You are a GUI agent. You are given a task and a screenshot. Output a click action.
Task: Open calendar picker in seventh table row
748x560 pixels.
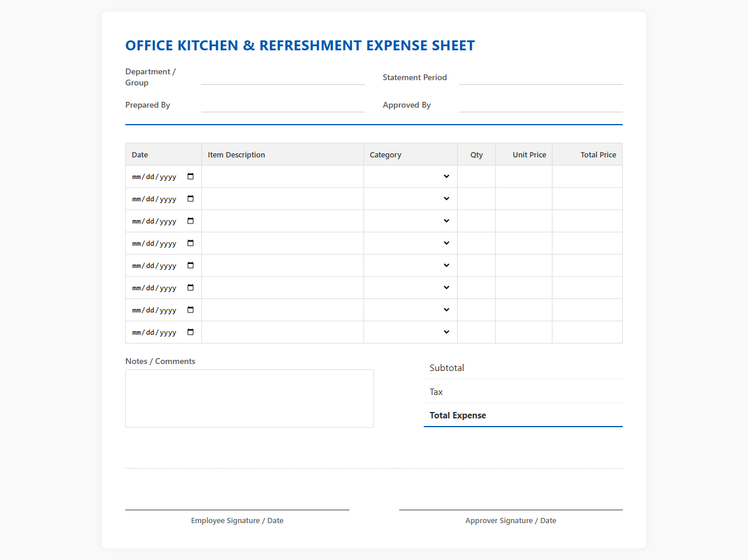pos(190,310)
